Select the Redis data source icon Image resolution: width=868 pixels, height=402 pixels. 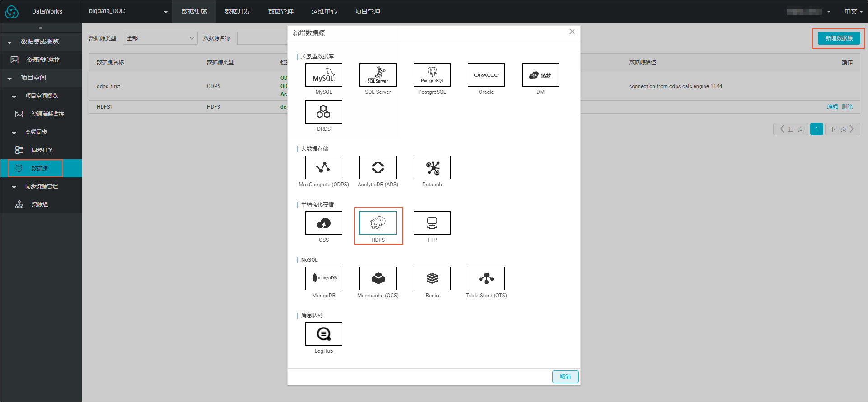point(432,278)
